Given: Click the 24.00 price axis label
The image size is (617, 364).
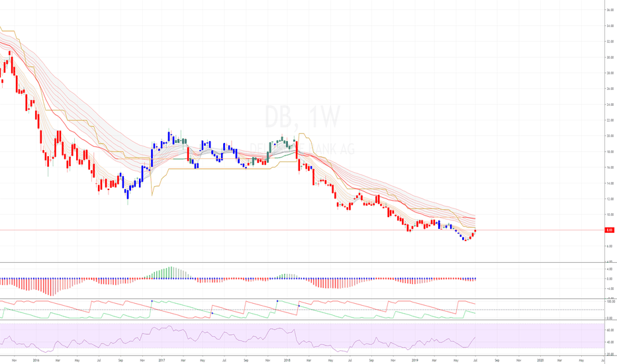Looking at the screenshot, I should point(610,105).
